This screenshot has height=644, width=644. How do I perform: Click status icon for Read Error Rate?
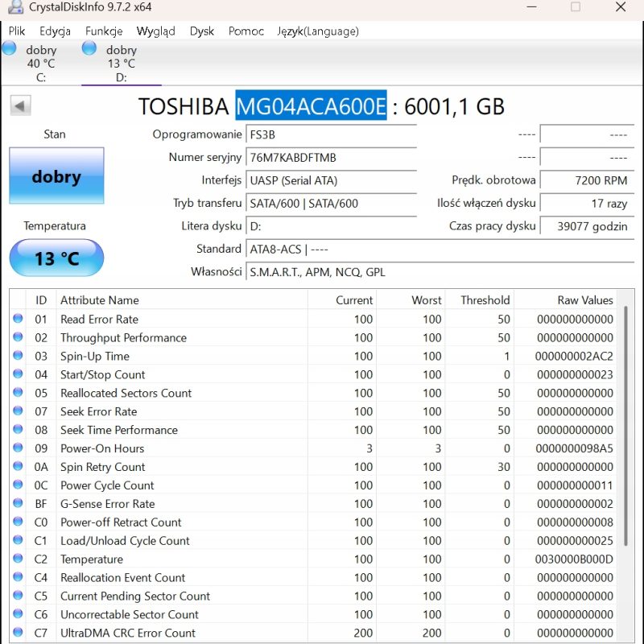(18, 319)
